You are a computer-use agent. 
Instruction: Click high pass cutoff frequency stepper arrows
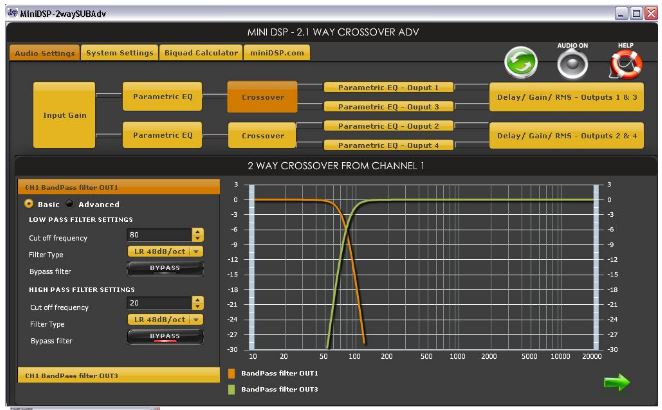click(198, 303)
